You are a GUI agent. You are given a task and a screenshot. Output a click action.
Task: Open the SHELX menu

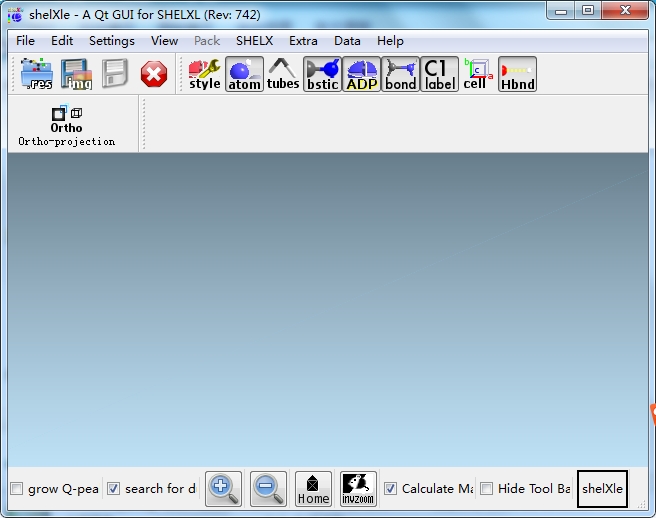(254, 41)
